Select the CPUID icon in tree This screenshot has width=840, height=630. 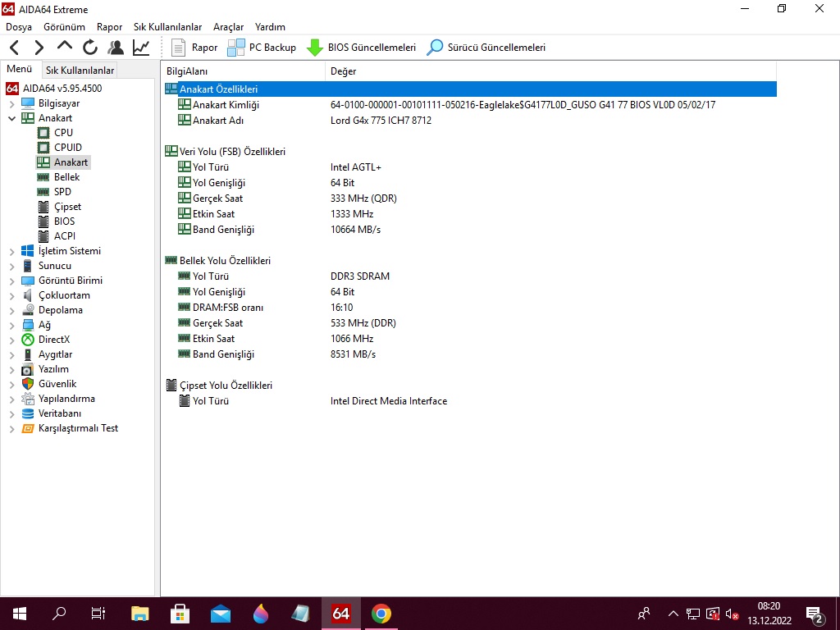point(43,148)
